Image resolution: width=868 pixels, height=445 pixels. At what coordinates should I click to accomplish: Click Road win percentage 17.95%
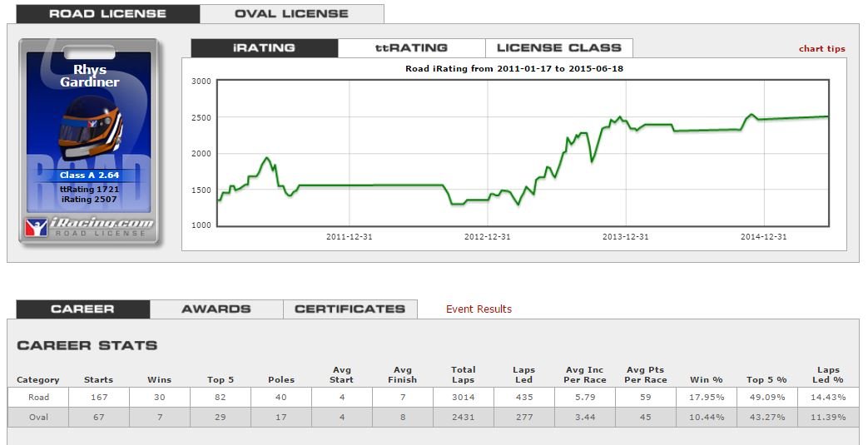point(707,398)
